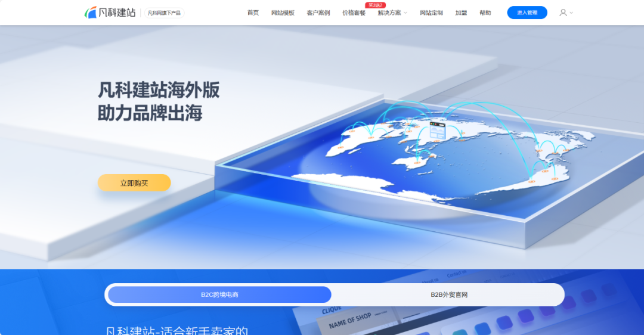Image resolution: width=644 pixels, height=335 pixels.
Task: Click the 凡科建站 logo
Action: [110, 13]
